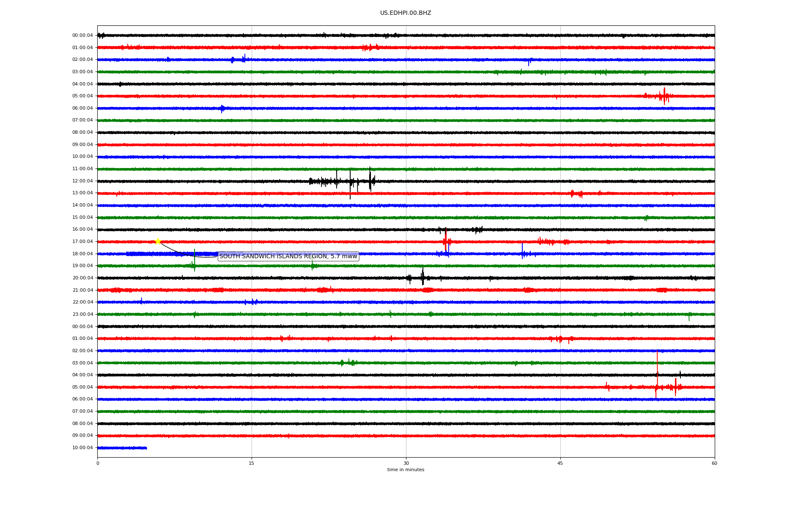Image resolution: width=812 pixels, height=508 pixels.
Task: Click the red burst on 17:00:04 trace
Action: coord(446,241)
